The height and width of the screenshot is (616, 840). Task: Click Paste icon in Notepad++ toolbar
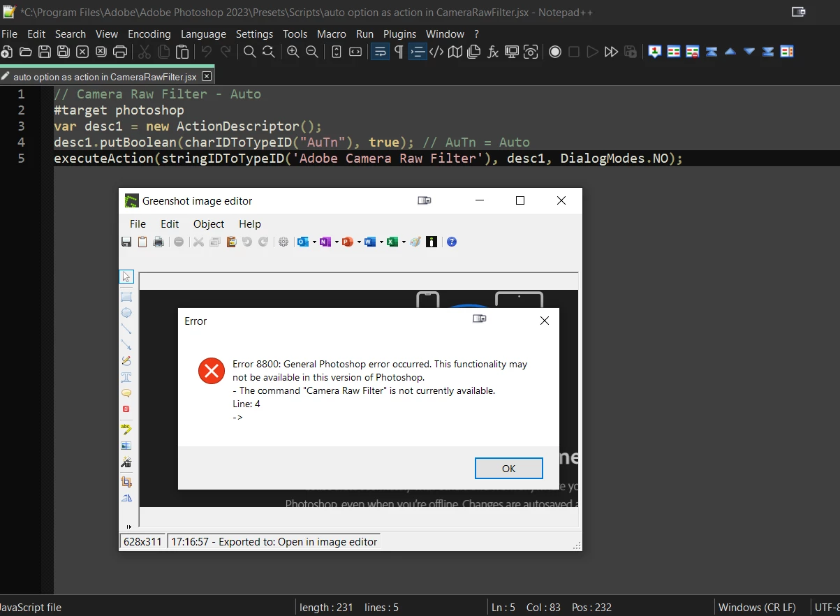click(x=182, y=52)
